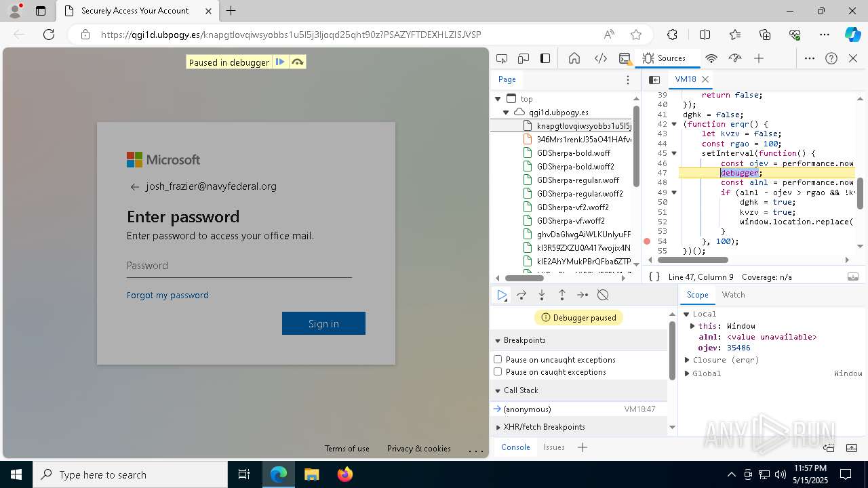Viewport: 868px width, 488px height.
Task: Expand the Global scope
Action: (x=687, y=373)
